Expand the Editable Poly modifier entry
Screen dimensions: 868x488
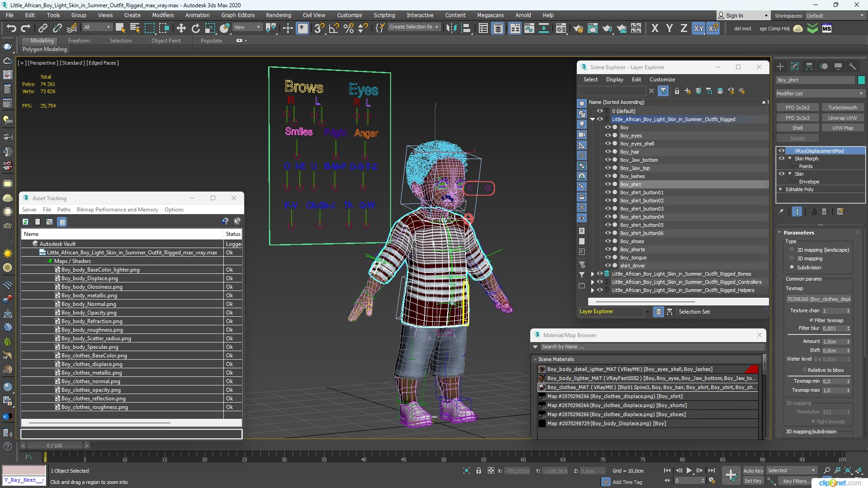pos(781,189)
